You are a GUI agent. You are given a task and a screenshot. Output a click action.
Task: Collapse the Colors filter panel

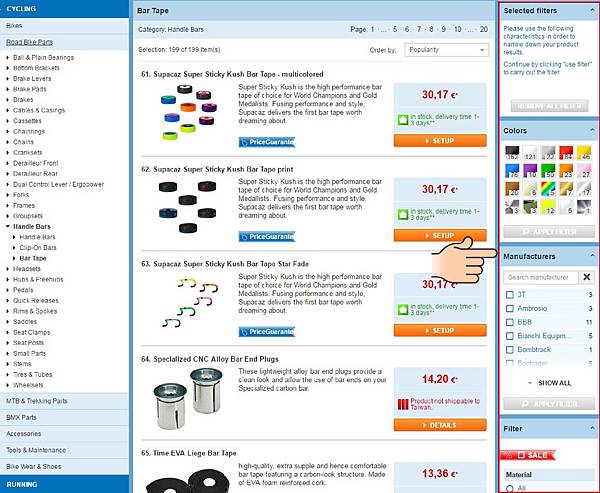tap(592, 131)
